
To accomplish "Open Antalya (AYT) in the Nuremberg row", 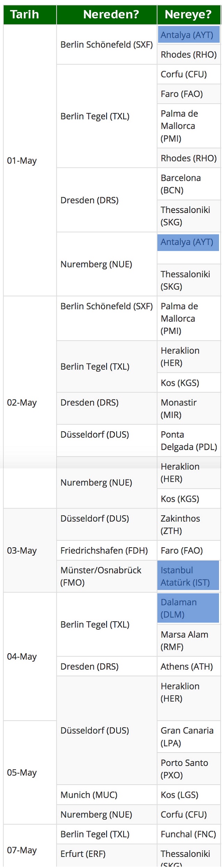I will pos(187,242).
